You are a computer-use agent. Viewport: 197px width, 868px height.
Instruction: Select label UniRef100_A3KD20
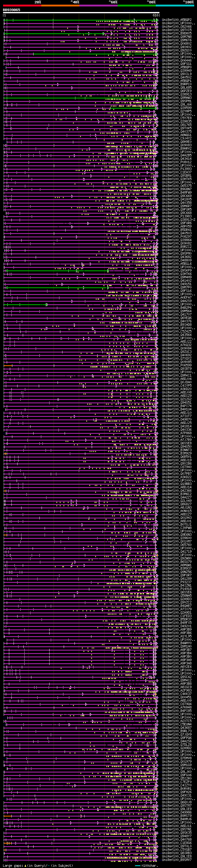(177, 389)
